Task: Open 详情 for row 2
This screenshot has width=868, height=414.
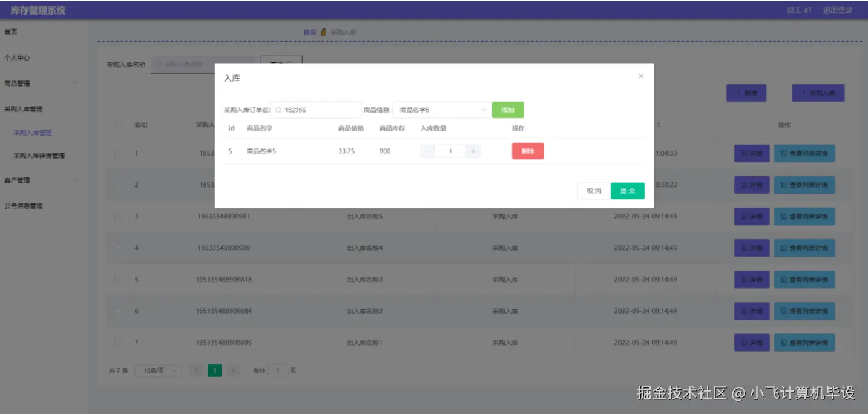Action: coord(752,185)
